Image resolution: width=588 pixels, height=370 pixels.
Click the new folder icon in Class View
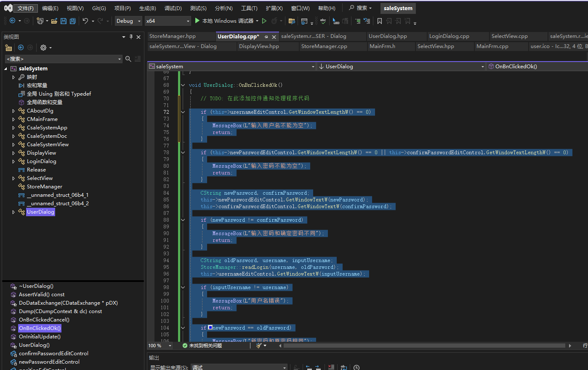[x=8, y=48]
